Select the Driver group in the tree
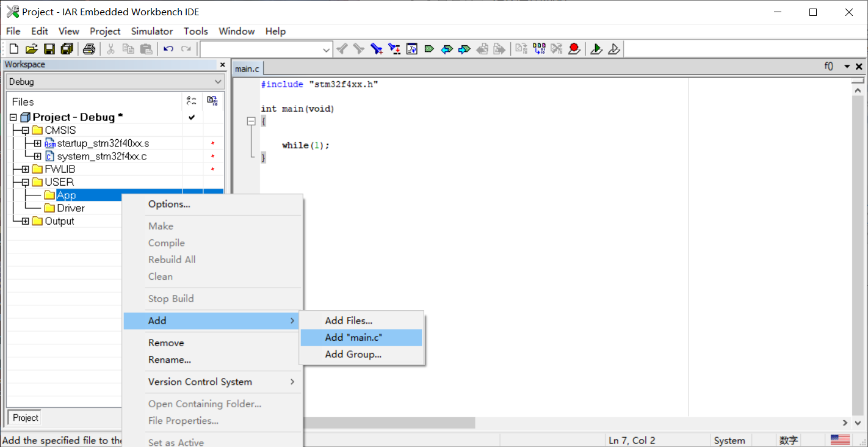This screenshot has height=447, width=868. pyautogui.click(x=71, y=208)
